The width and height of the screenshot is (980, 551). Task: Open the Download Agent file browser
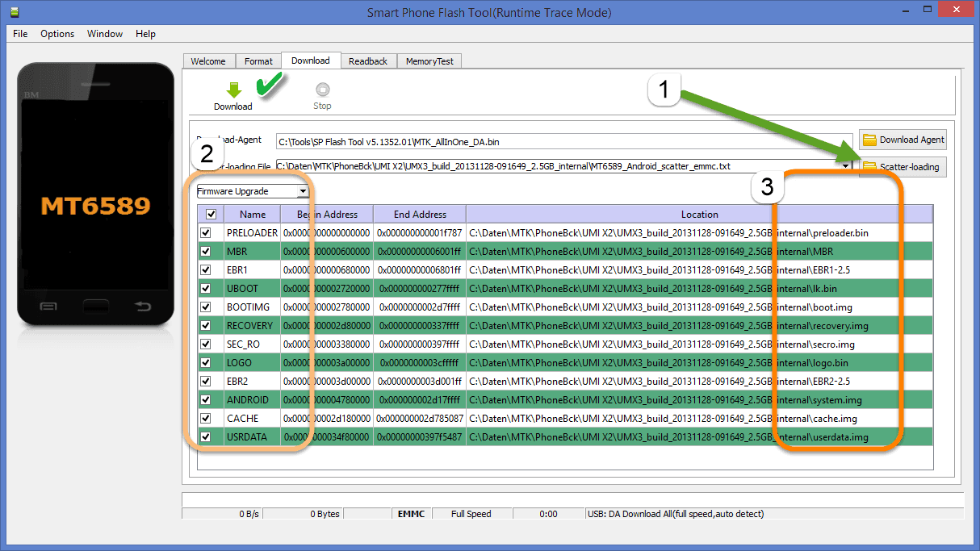click(903, 140)
